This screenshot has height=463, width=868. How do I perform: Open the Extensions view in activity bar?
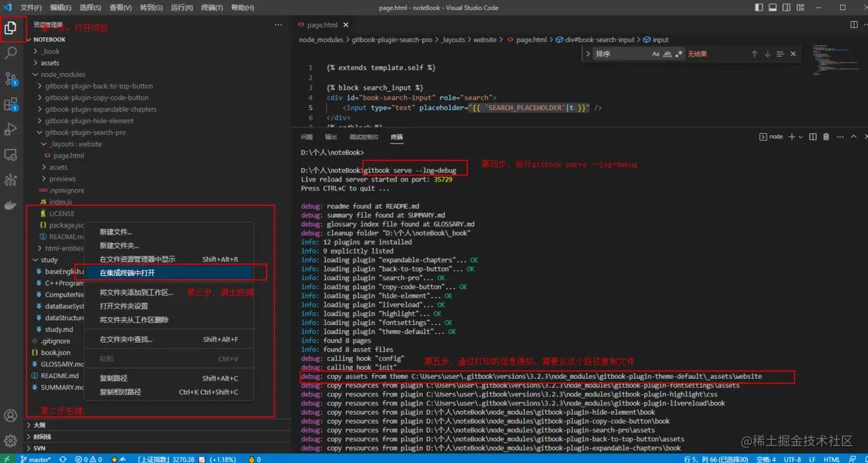[10, 104]
